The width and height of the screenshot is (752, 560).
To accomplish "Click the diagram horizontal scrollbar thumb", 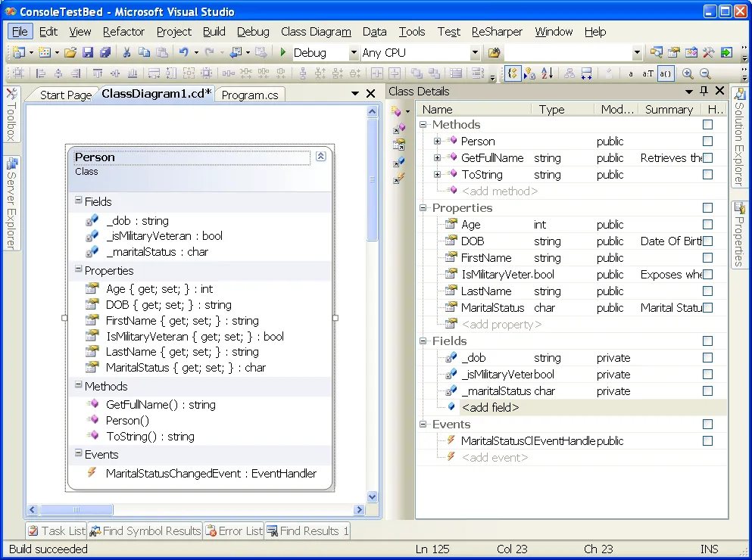I will click(76, 509).
